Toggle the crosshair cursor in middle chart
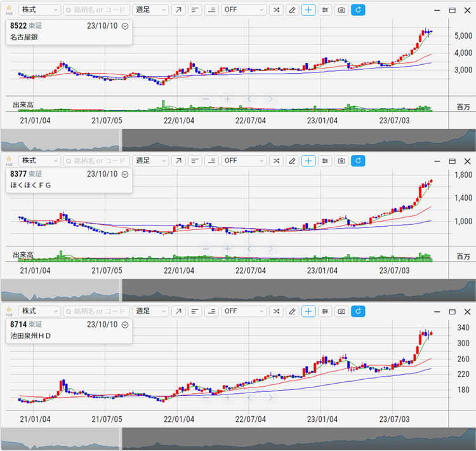Image resolution: width=476 pixels, height=451 pixels. [308, 161]
